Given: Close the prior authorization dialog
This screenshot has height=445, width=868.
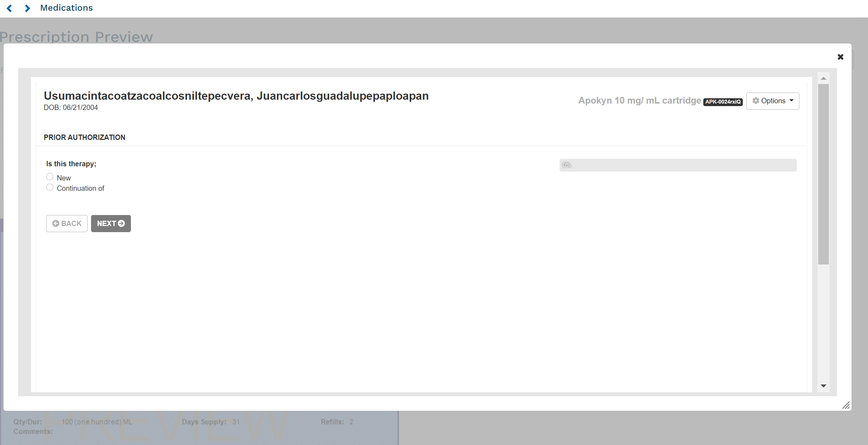Looking at the screenshot, I should tap(840, 57).
